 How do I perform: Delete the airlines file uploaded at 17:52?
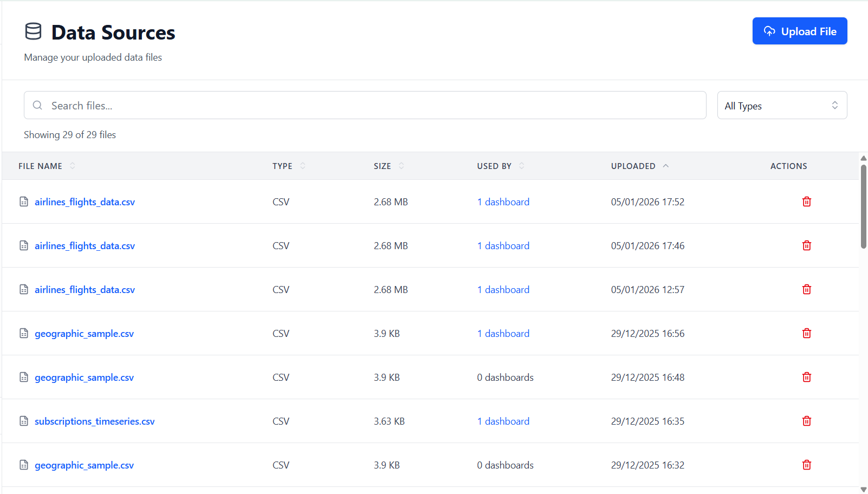tap(806, 201)
